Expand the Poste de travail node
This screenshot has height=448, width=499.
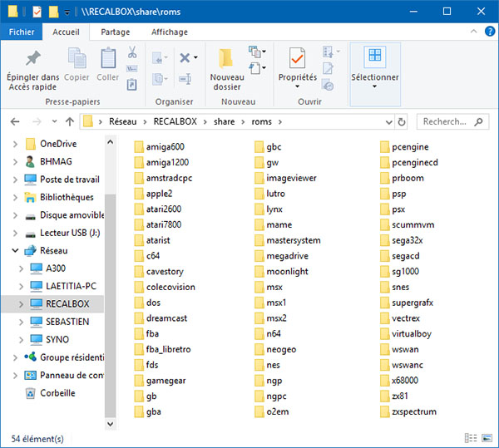pos(15,180)
